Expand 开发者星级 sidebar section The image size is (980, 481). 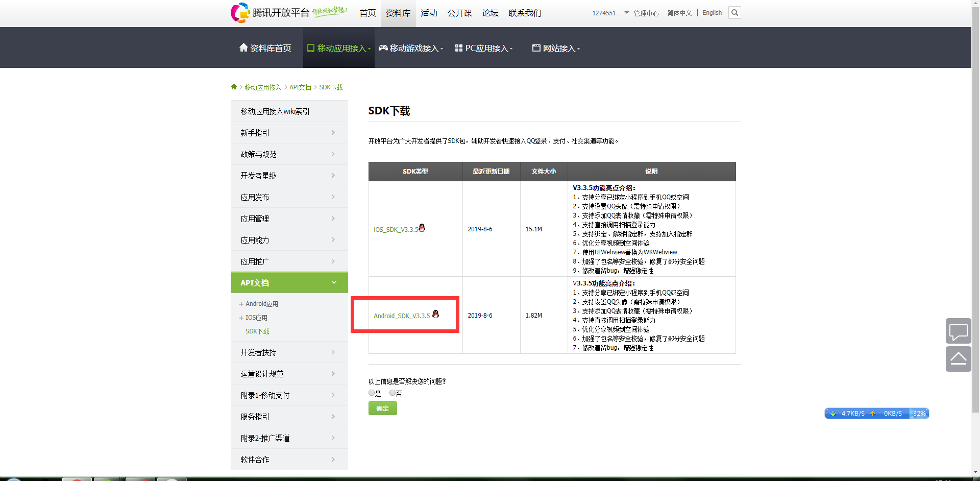pos(289,176)
